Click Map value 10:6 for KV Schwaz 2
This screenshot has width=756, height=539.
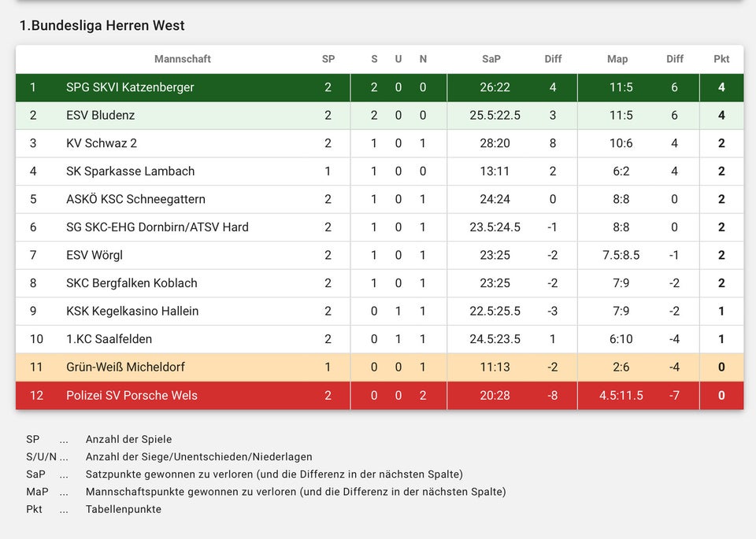(x=621, y=143)
